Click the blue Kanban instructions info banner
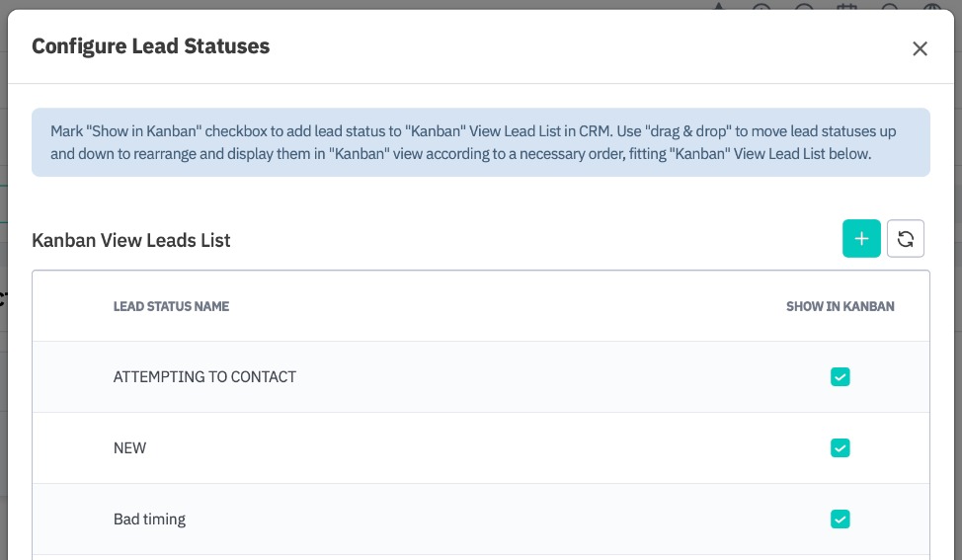962x560 pixels. point(480,142)
